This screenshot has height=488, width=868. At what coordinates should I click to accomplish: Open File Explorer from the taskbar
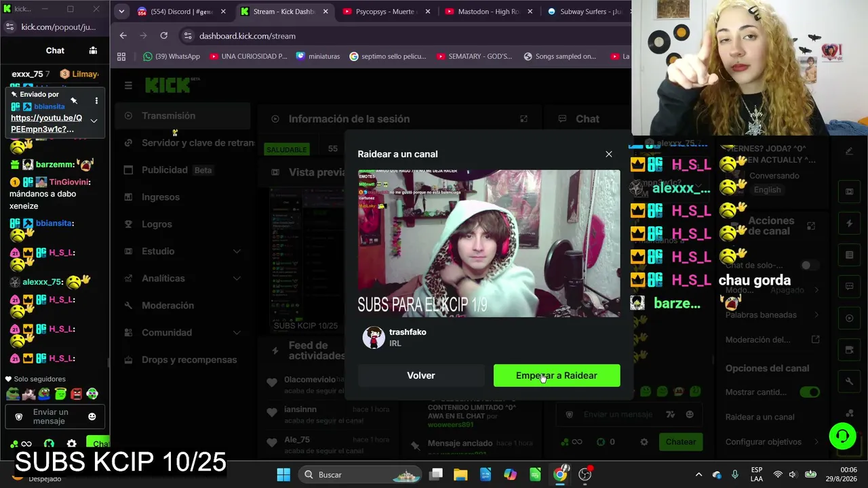point(460,474)
